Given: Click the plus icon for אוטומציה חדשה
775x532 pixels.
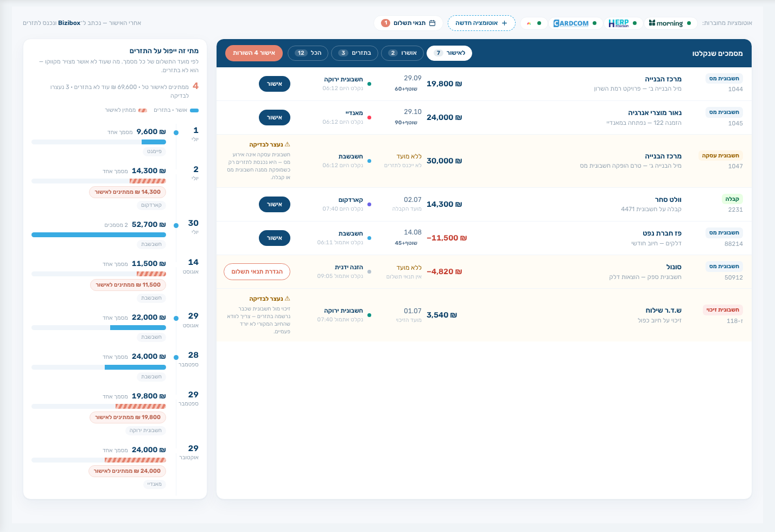Looking at the screenshot, I should click(x=504, y=23).
